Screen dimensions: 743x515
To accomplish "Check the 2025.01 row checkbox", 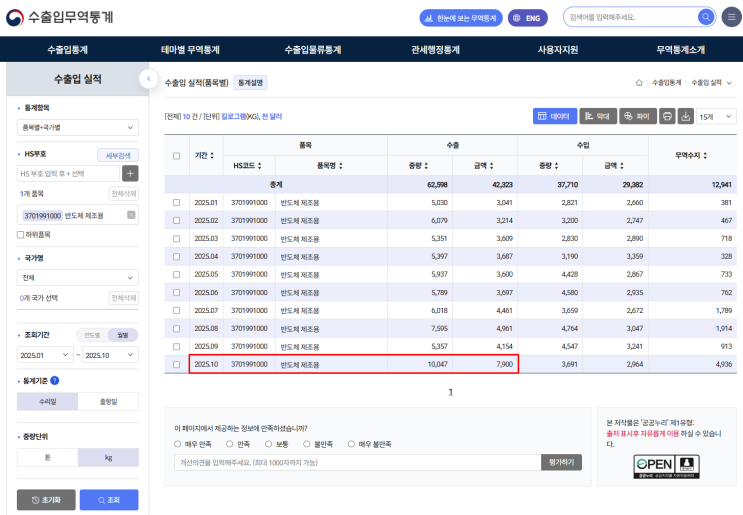I will point(176,202).
